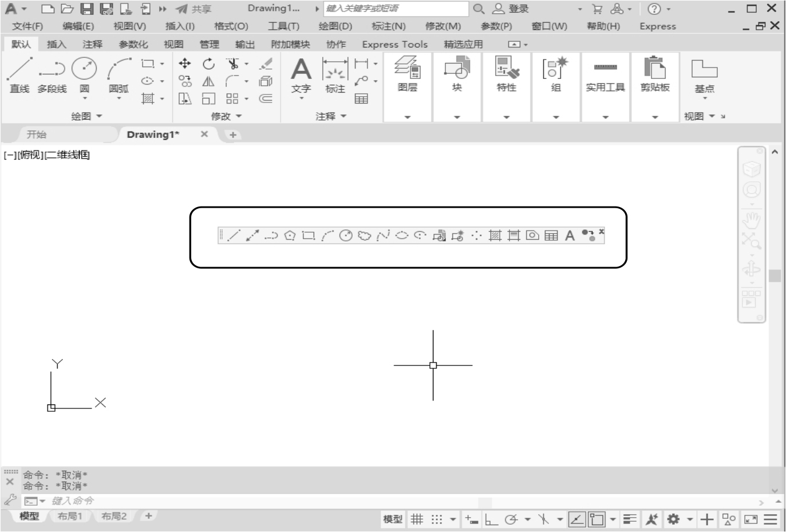
Task: Click the table icon in floating toolbar
Action: 551,236
